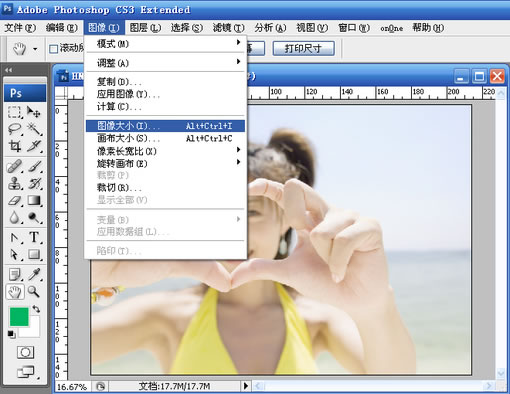Viewport: 510px width, 394px height.
Task: Select the Type tool
Action: tap(34, 237)
